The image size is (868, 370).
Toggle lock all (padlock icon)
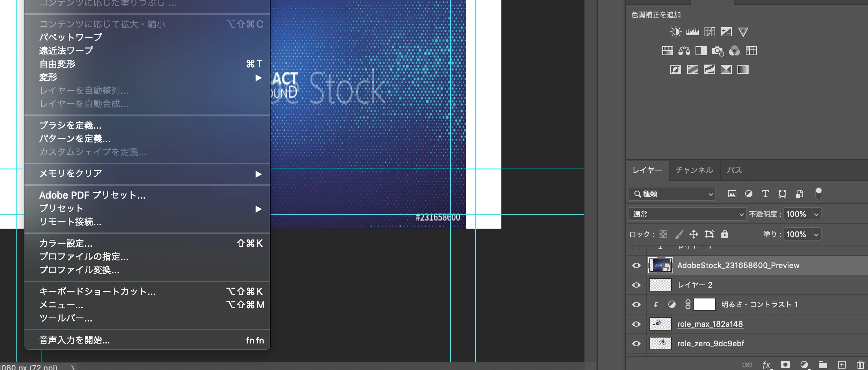click(x=725, y=234)
